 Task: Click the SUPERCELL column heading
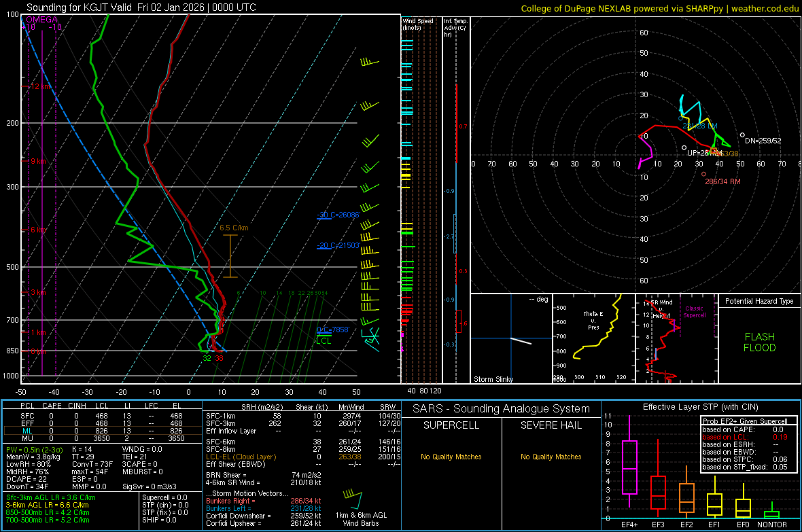point(451,425)
